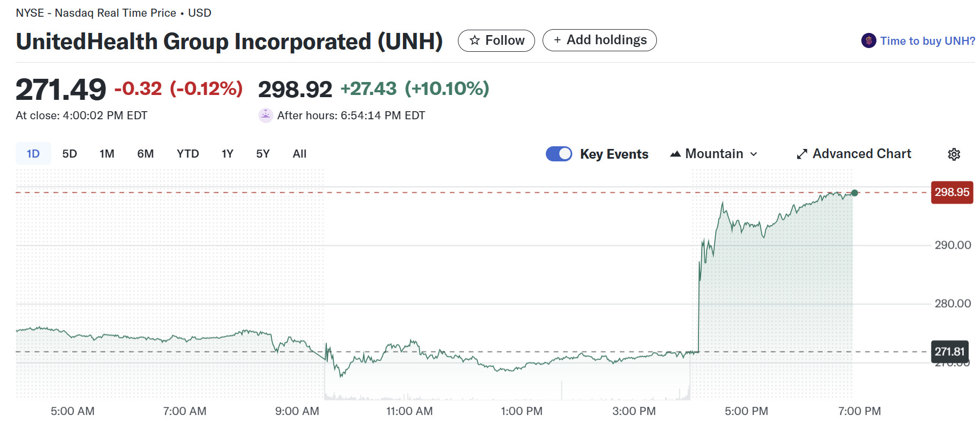980x435 pixels.
Task: Expand the Mountain chart type dropdown
Action: [714, 154]
